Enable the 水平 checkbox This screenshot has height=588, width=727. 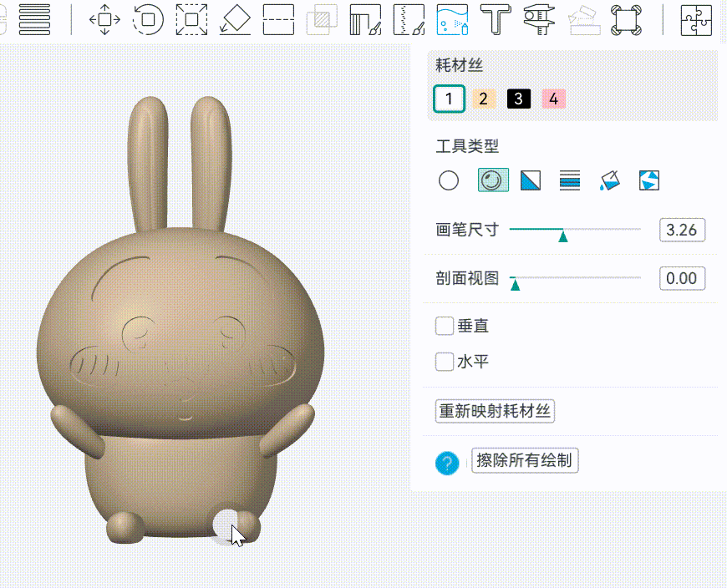(445, 362)
